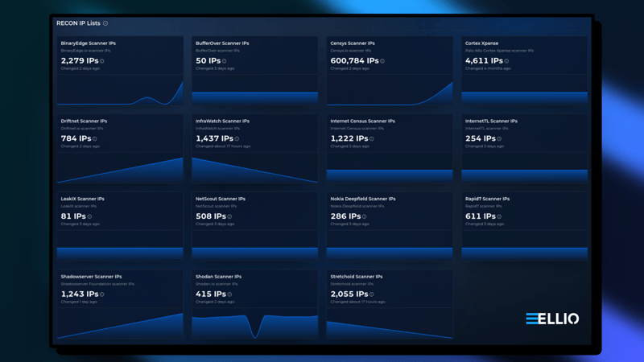Select Shadowserver Scanner IPs title
The width and height of the screenshot is (644, 362).
91,277
